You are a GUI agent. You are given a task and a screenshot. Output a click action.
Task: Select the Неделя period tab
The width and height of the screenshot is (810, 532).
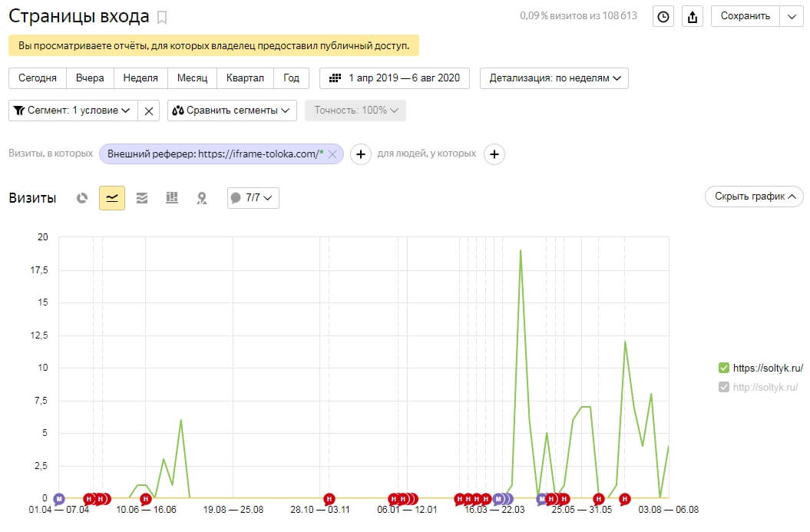[x=141, y=78]
